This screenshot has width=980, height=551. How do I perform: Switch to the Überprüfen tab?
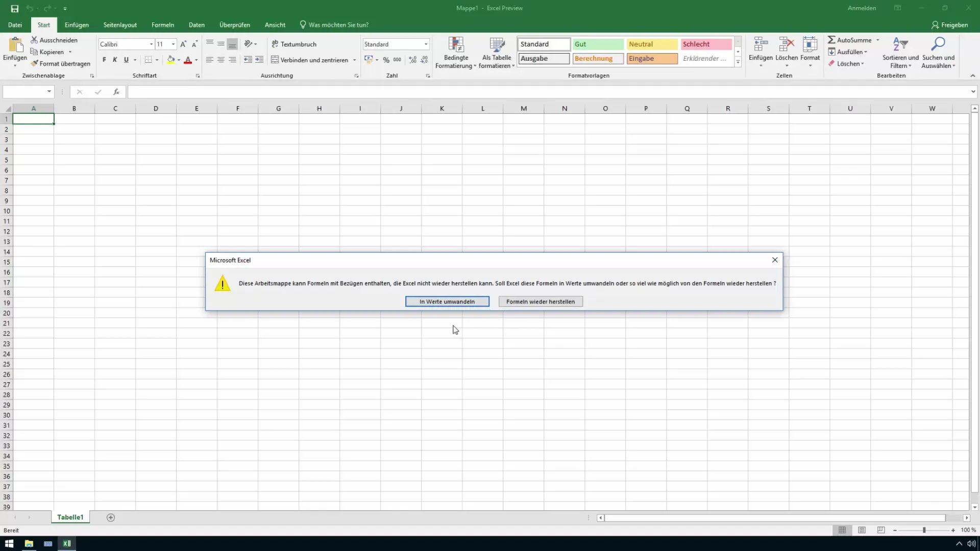(x=234, y=24)
